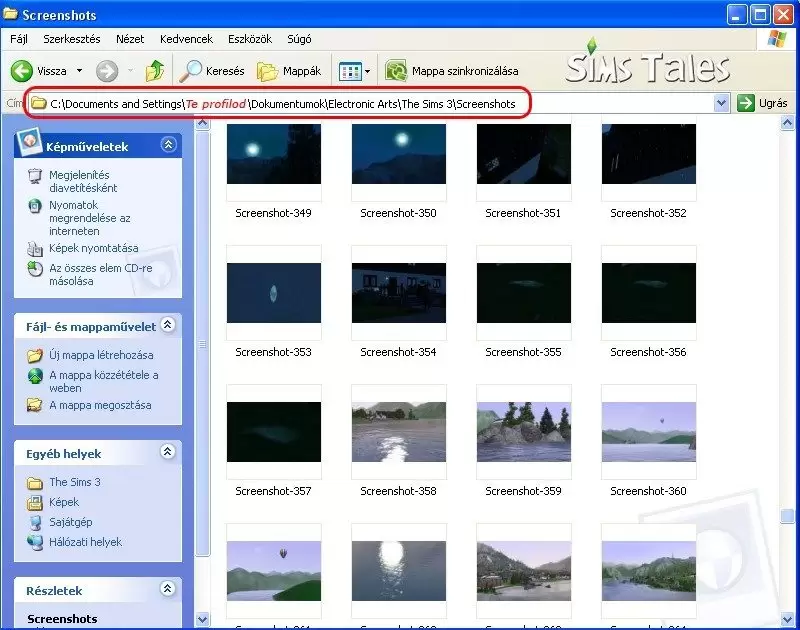Open the Eszközök menu

pos(250,39)
